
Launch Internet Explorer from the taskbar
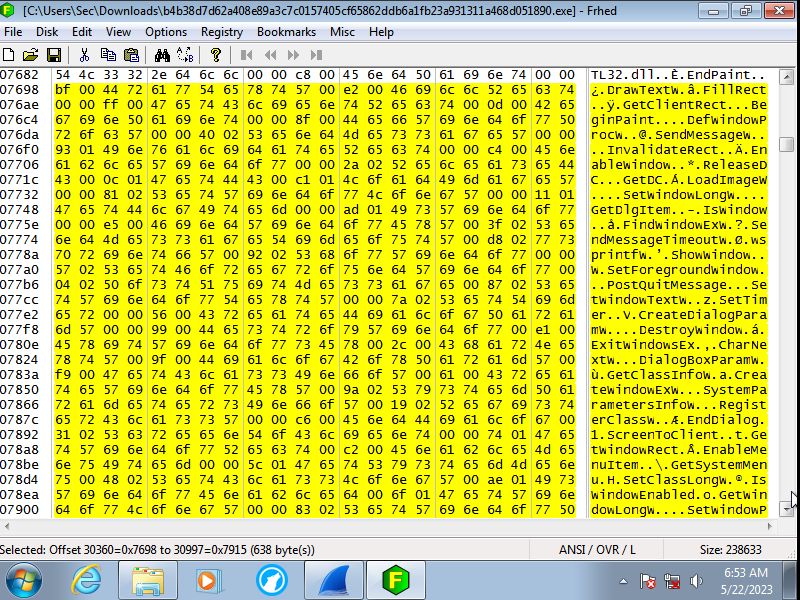pyautogui.click(x=86, y=581)
